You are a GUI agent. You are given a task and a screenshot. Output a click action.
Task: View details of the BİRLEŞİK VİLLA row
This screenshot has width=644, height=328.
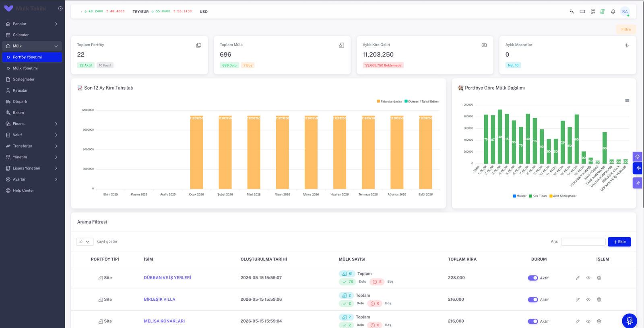click(x=588, y=299)
